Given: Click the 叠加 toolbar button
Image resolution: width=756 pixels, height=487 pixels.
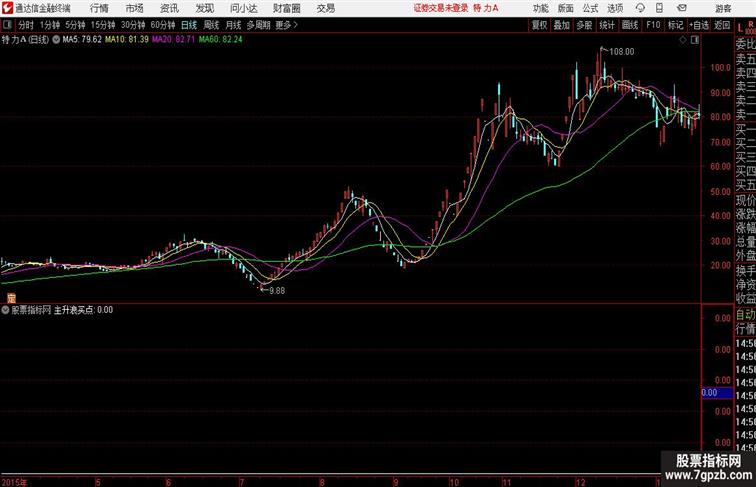Looking at the screenshot, I should click(562, 25).
